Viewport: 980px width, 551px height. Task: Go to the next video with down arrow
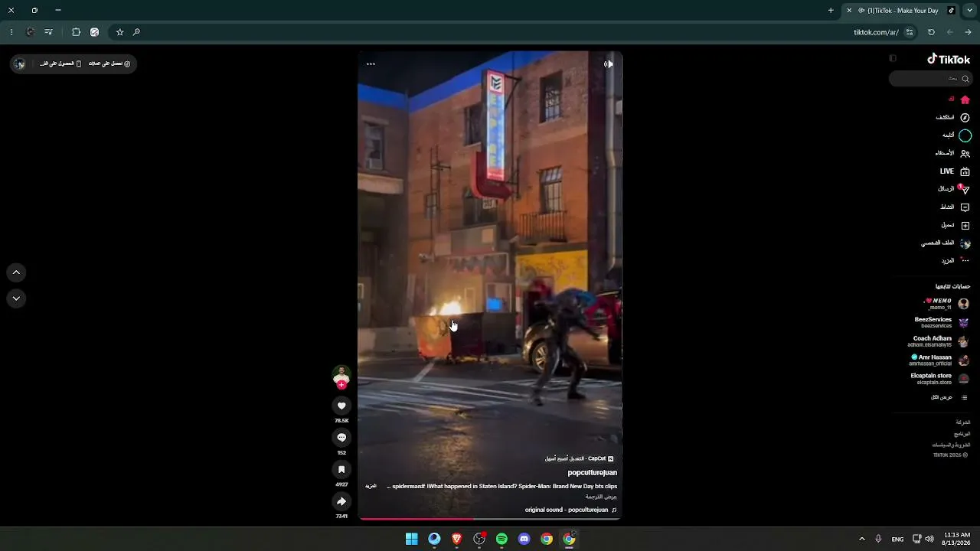click(x=16, y=298)
